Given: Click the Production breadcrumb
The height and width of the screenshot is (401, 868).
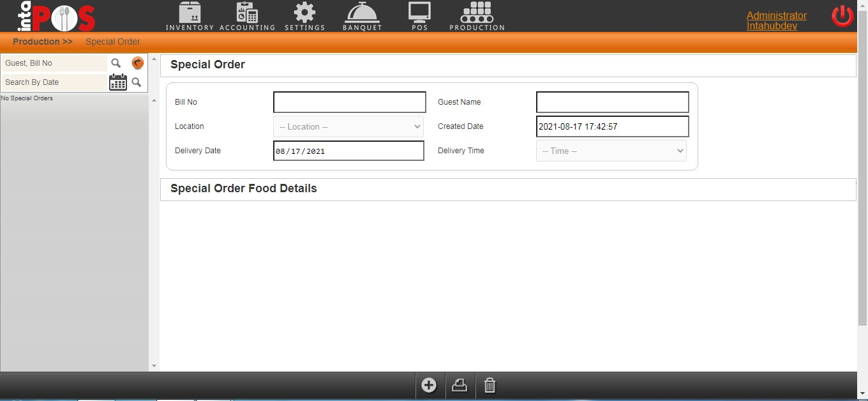Looking at the screenshot, I should pos(42,42).
